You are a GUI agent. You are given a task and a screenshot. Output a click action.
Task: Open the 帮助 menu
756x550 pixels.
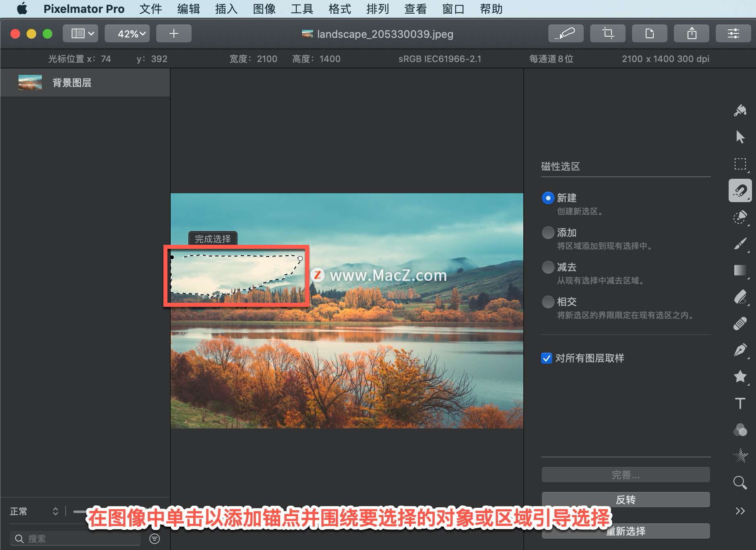click(491, 8)
